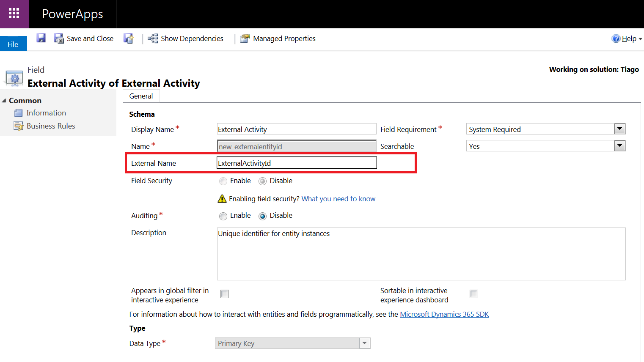This screenshot has width=644, height=362.
Task: Click the Save floppy disk icon
Action: (x=41, y=38)
